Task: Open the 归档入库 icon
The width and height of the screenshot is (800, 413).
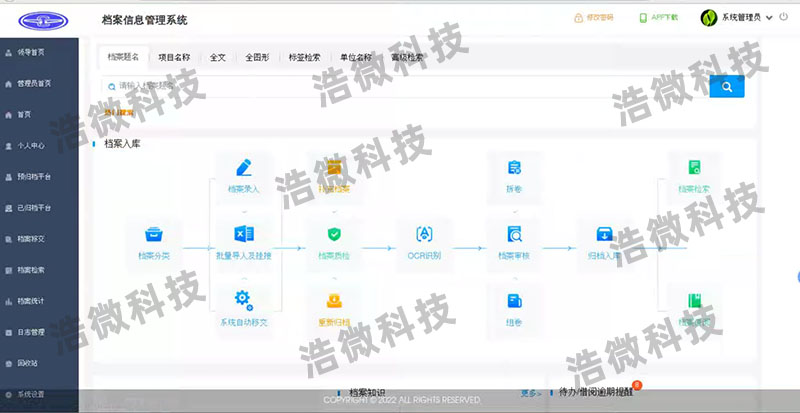Action: [604, 234]
